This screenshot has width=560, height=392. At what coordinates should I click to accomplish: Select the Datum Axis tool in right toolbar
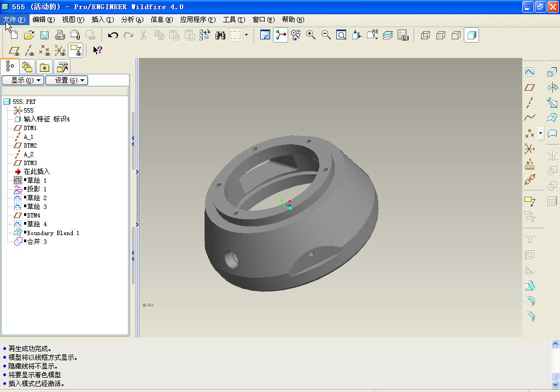click(529, 103)
